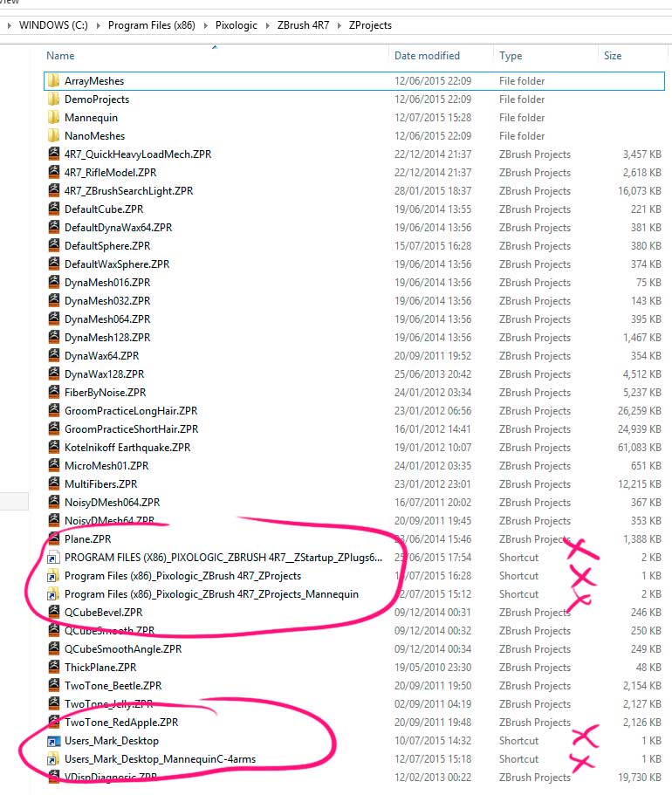Select QCubeSmoothAngle.ZPR in the list
672x795 pixels.
(x=123, y=648)
